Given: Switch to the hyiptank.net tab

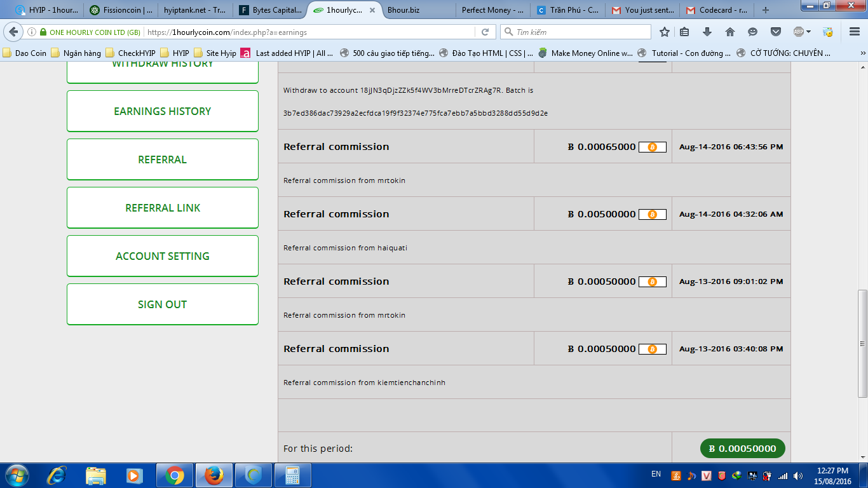Looking at the screenshot, I should pos(194,10).
